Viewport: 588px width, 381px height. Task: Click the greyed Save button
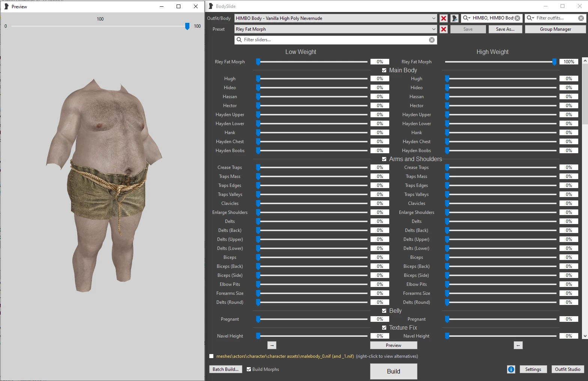click(468, 29)
